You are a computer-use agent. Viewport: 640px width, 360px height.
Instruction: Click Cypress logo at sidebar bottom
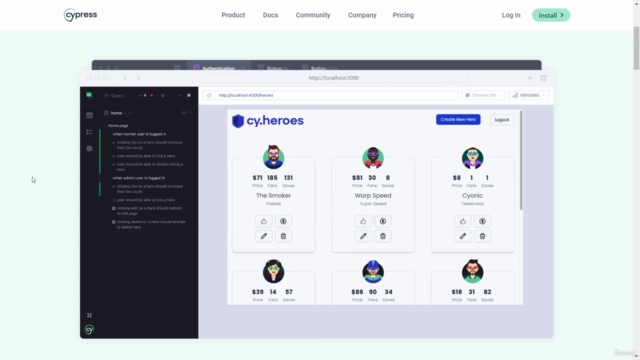point(89,329)
